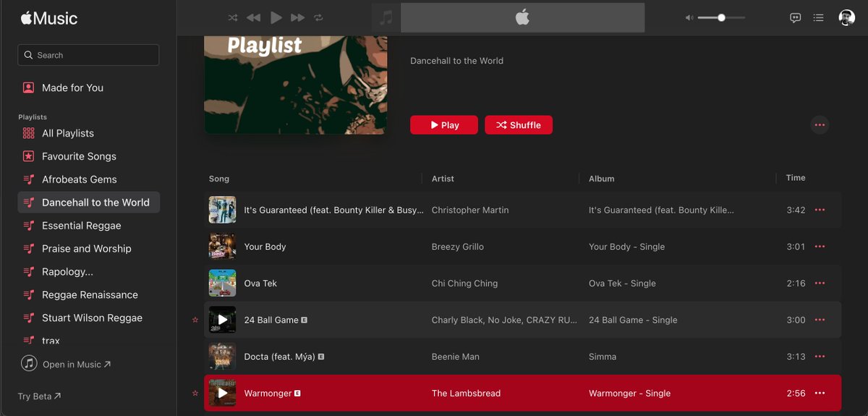The image size is (868, 416).
Task: Open artist The Lambsbread
Action: [x=466, y=394]
